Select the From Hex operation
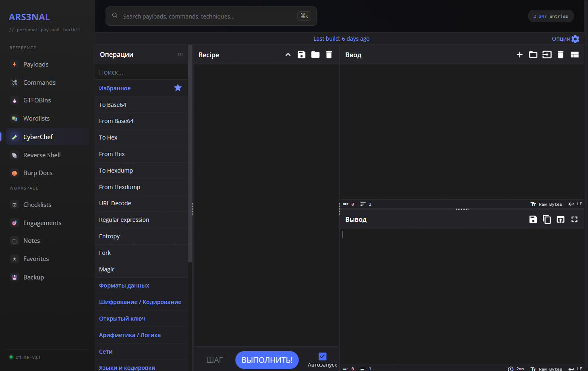The image size is (588, 371). (141, 154)
